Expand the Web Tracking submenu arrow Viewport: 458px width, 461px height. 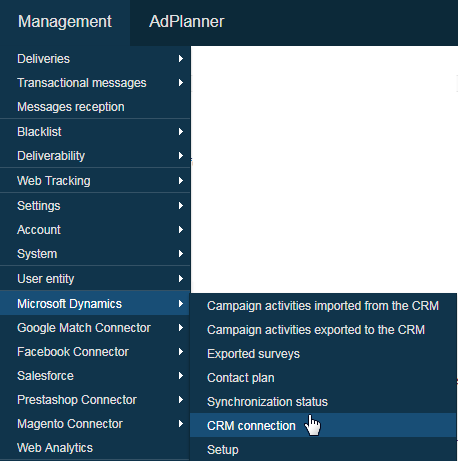coord(180,181)
